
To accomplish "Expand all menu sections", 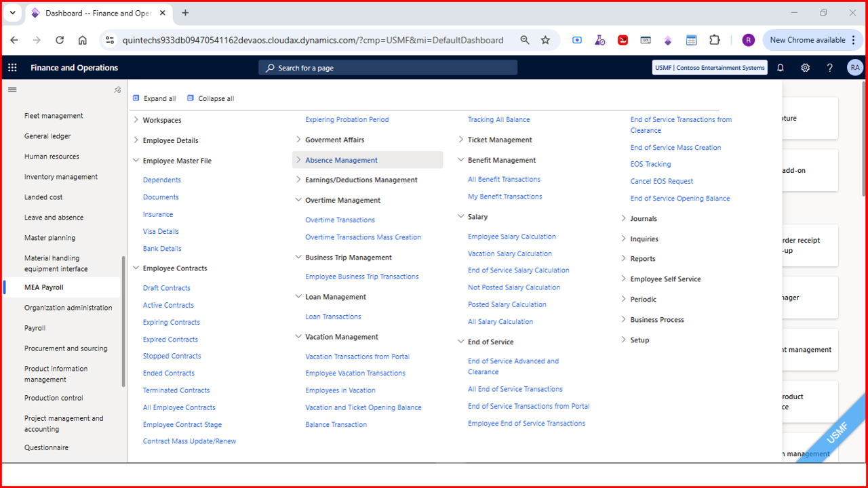I will (x=154, y=98).
